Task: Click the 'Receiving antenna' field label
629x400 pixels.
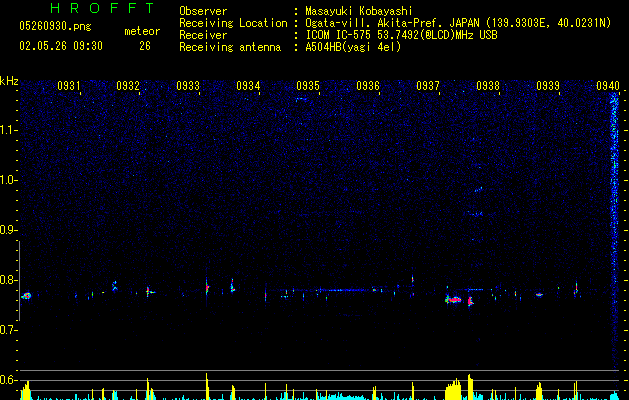Action: (230, 47)
